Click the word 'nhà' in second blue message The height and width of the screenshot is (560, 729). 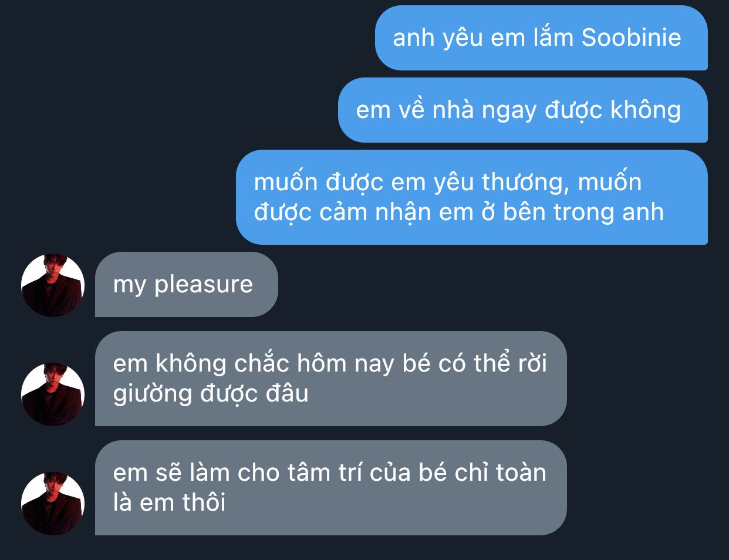point(453,110)
